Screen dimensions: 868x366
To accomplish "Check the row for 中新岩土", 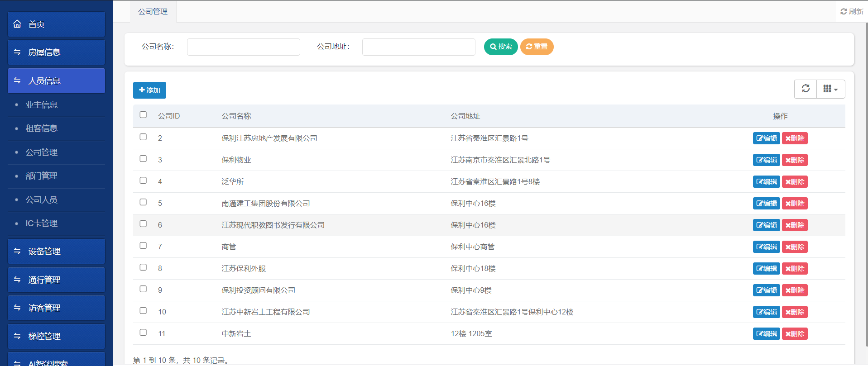I will click(x=143, y=333).
